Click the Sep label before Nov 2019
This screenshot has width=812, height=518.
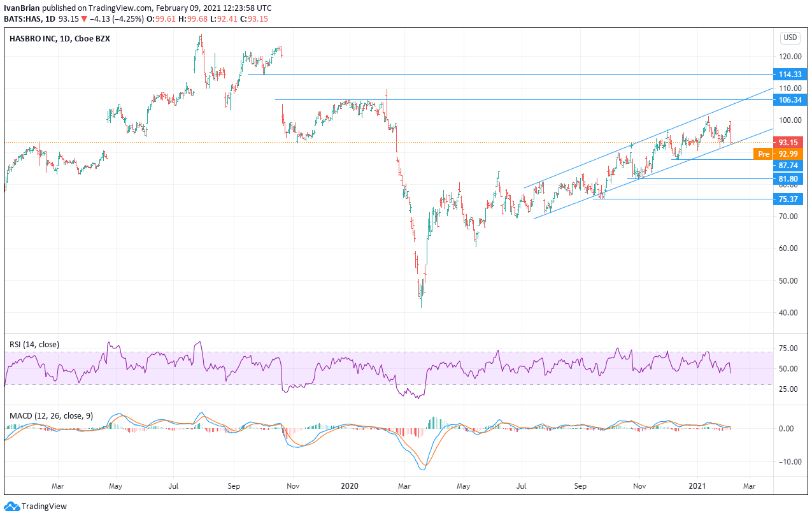click(233, 486)
